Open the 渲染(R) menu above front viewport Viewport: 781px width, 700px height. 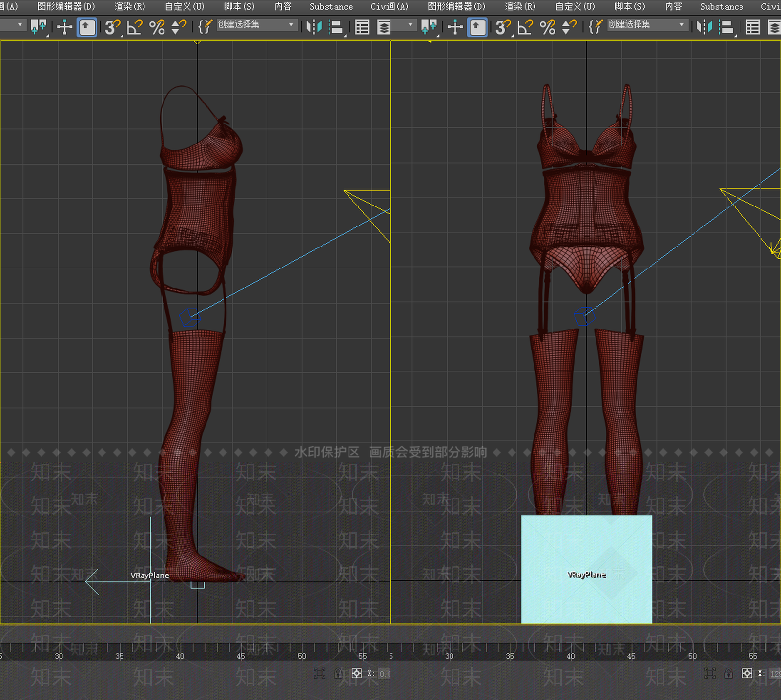[520, 6]
